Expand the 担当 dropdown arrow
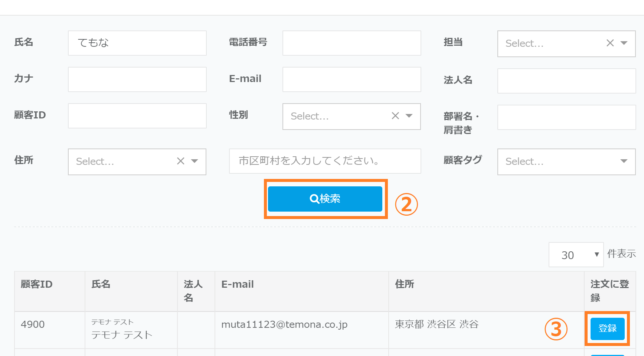 (624, 43)
